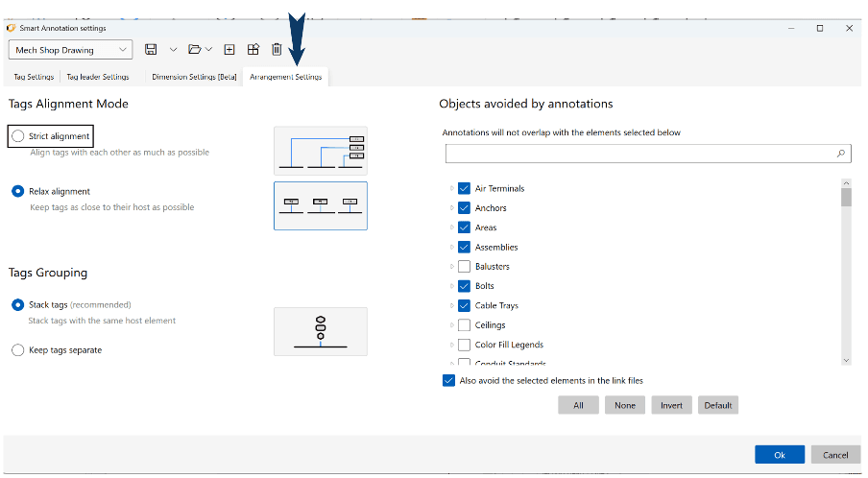Minimize the Smart Annotation settings window
The height and width of the screenshot is (478, 868).
pos(791,28)
